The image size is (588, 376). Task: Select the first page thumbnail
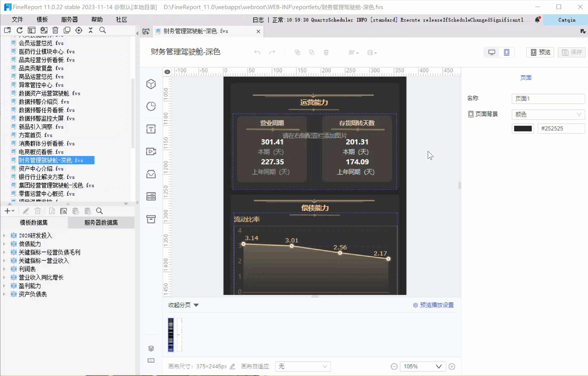tap(171, 335)
